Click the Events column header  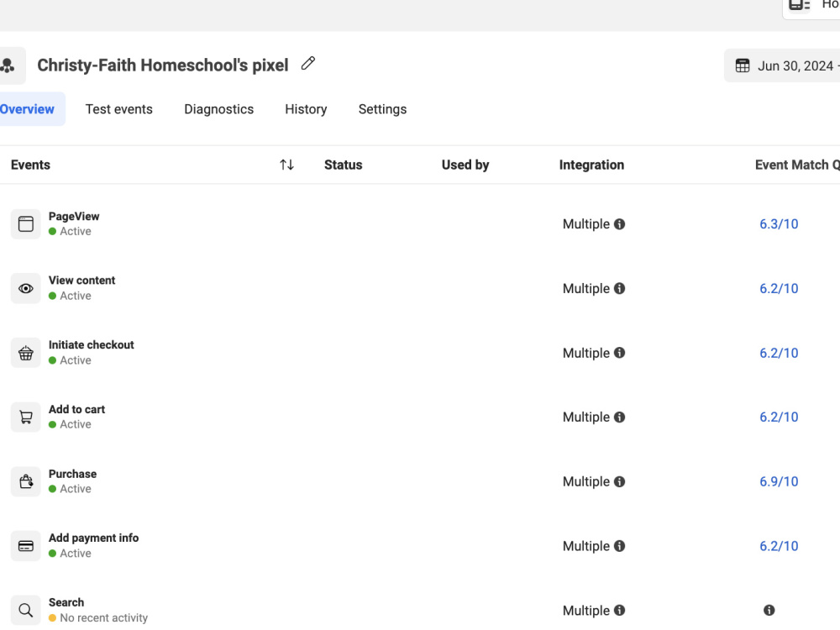tap(30, 165)
